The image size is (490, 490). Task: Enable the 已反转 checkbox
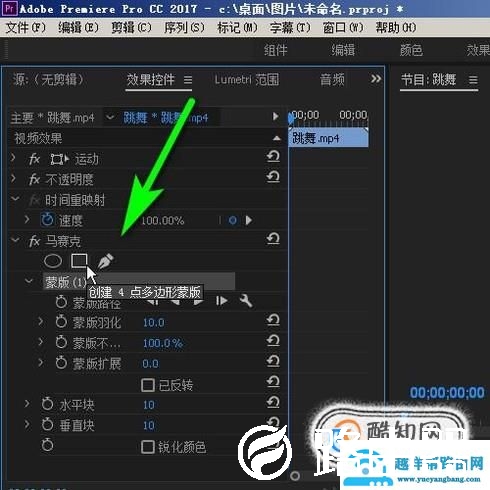[x=148, y=385]
